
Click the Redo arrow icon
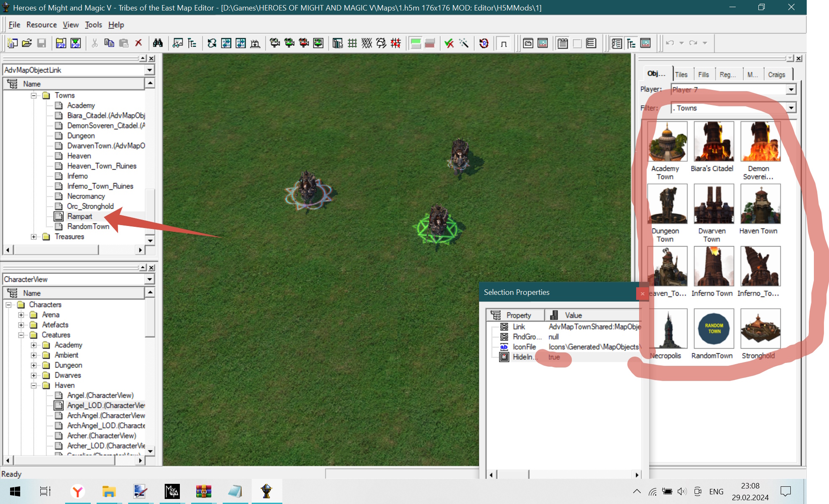tap(693, 43)
